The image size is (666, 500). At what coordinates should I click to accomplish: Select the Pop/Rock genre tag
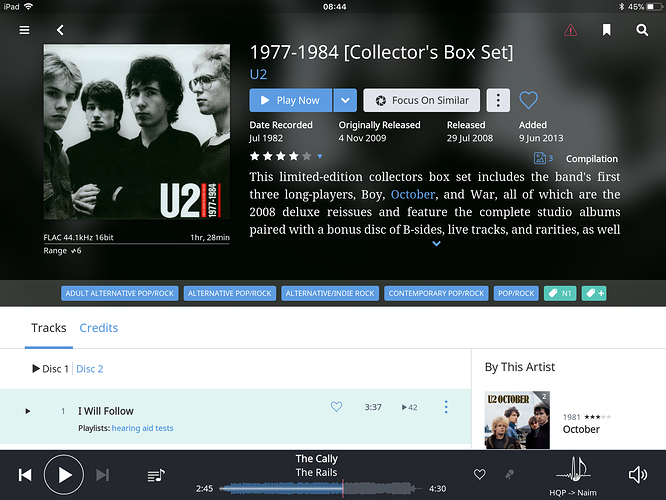click(x=516, y=293)
